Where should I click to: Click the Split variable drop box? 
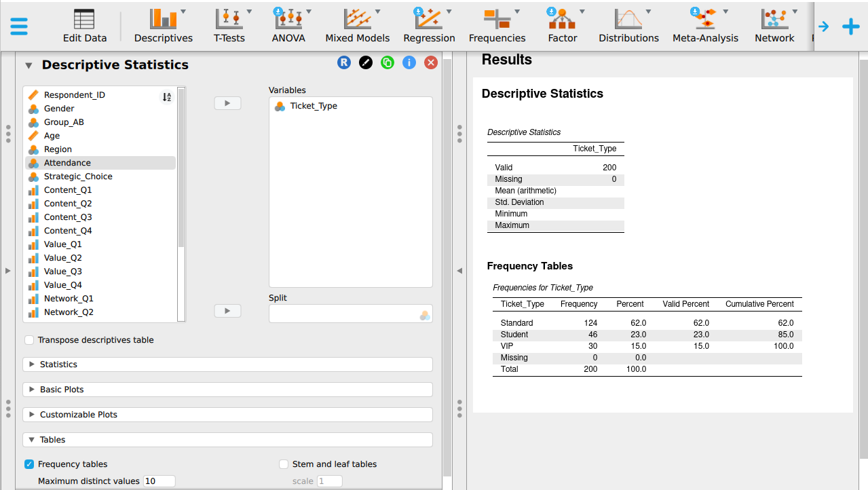351,314
